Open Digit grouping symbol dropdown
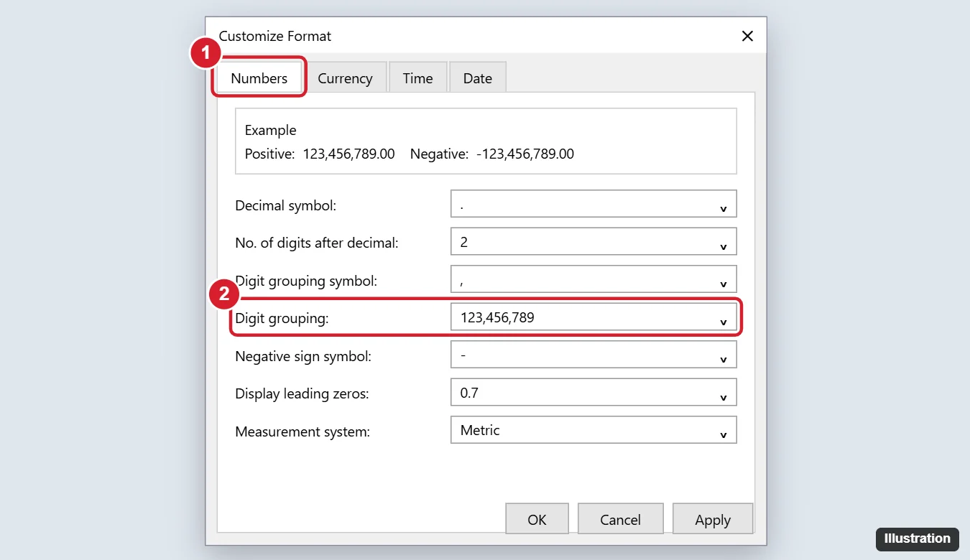The height and width of the screenshot is (560, 970). [593, 279]
